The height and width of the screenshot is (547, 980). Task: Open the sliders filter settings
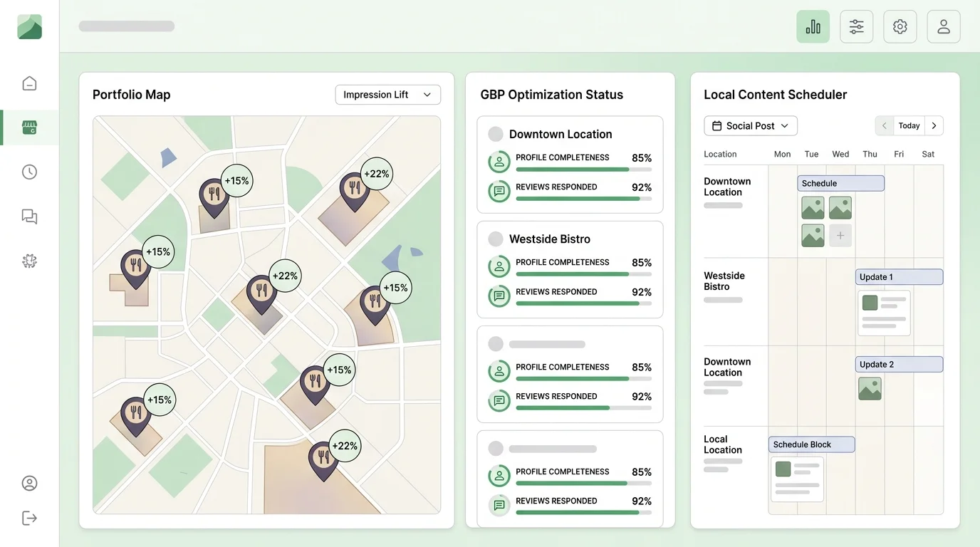856,27
